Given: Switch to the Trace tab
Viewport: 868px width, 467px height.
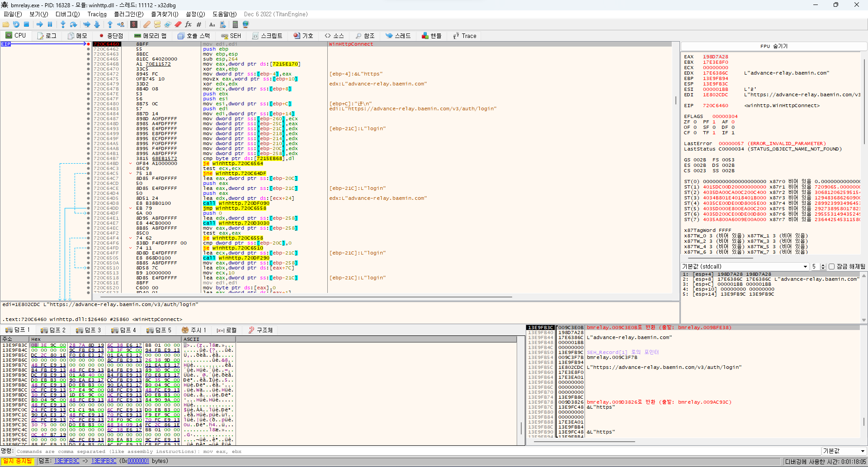Looking at the screenshot, I should [x=465, y=36].
